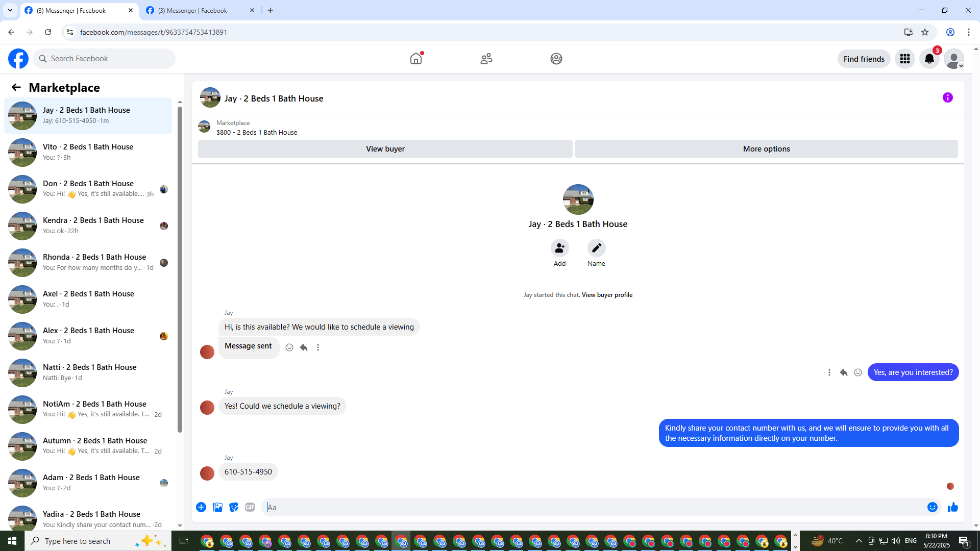Click the Windows taskbar search box
Image resolution: width=980 pixels, height=551 pixels.
point(97,541)
